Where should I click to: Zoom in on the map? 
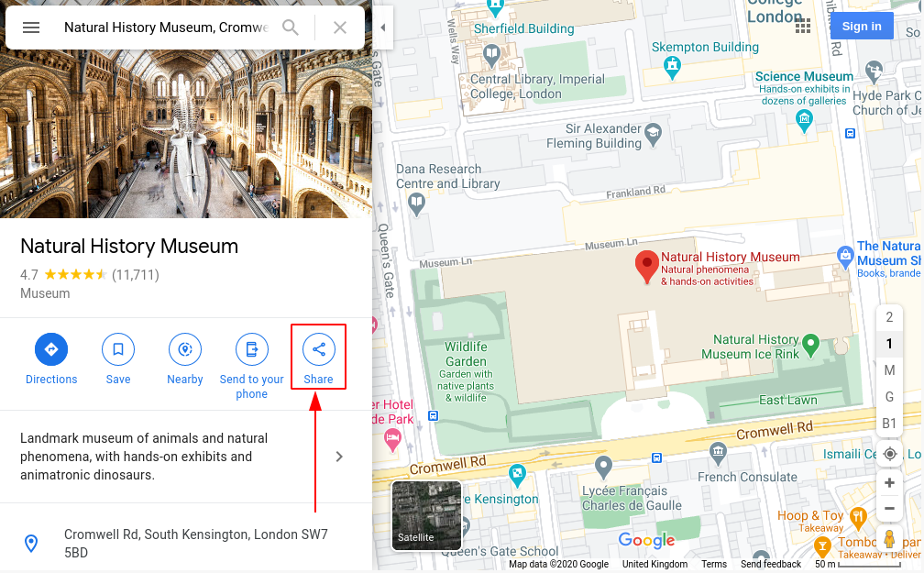pyautogui.click(x=890, y=483)
